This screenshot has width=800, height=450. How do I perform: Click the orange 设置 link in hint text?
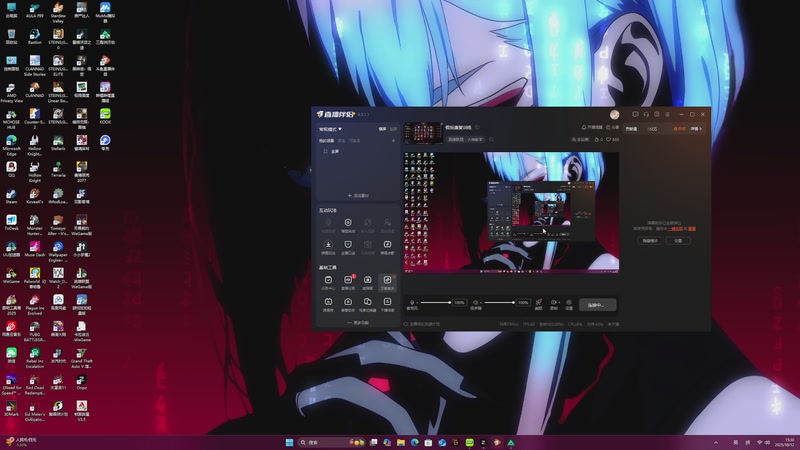click(692, 229)
